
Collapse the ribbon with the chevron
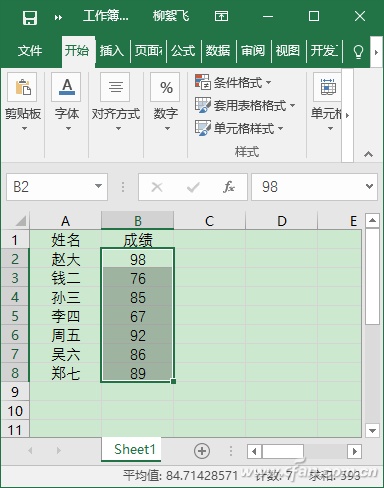[x=368, y=154]
